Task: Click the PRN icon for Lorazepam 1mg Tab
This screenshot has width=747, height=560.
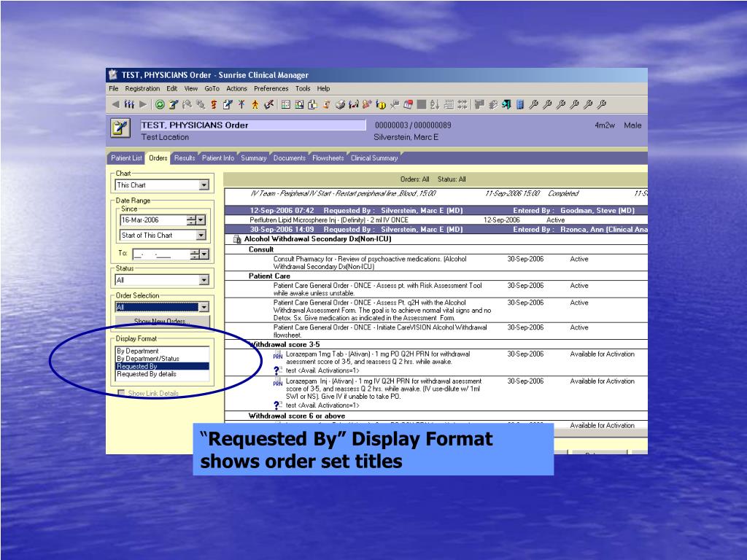Action: point(278,355)
